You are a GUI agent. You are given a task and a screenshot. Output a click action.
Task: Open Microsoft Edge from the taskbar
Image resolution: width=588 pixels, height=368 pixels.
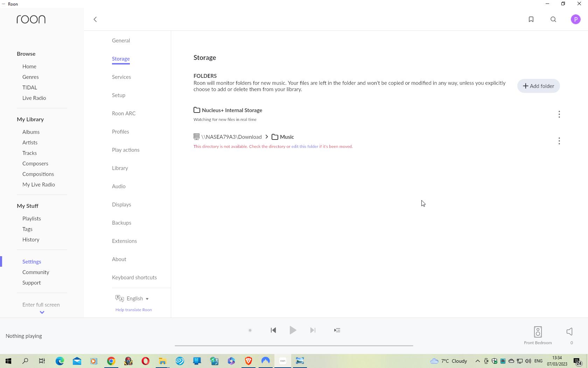tap(59, 361)
